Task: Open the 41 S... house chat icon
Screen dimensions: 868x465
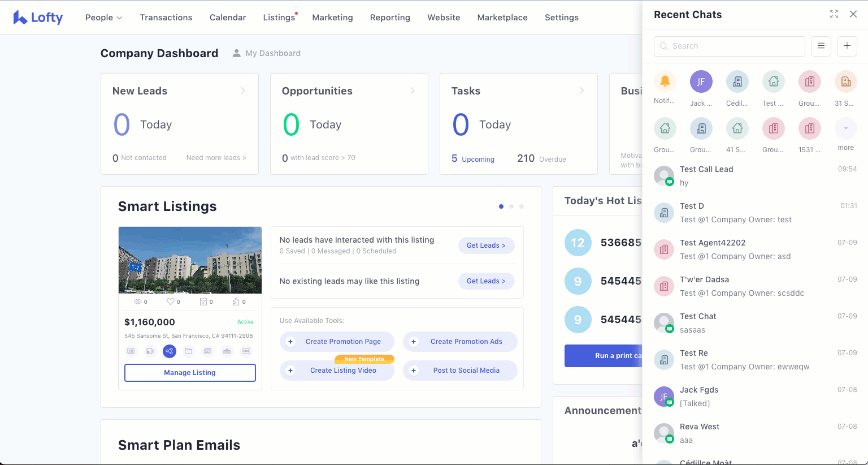Action: 737,128
